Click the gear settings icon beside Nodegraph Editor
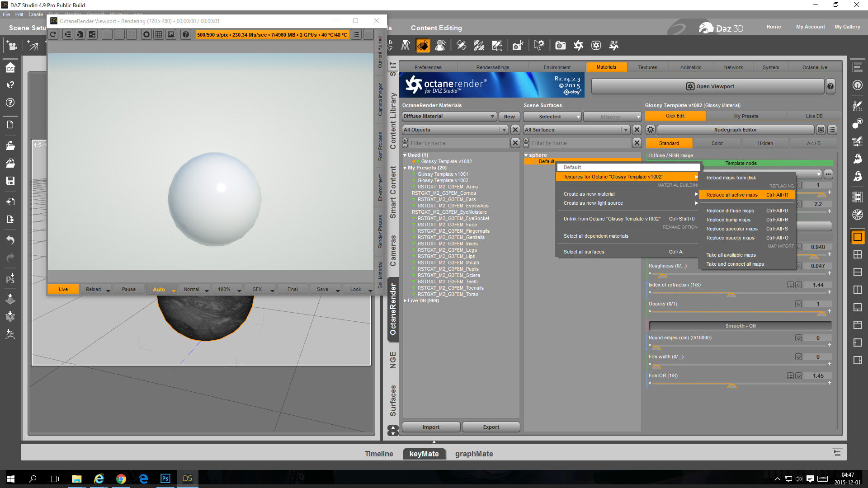 click(650, 130)
